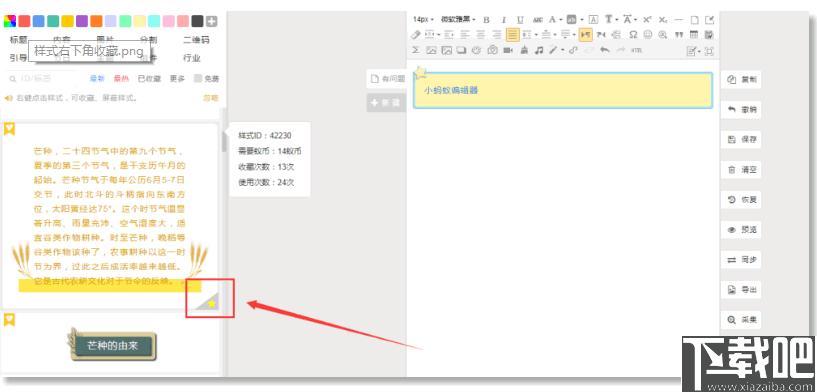Insert a single image
The height and width of the screenshot is (392, 817).
coord(431,50)
